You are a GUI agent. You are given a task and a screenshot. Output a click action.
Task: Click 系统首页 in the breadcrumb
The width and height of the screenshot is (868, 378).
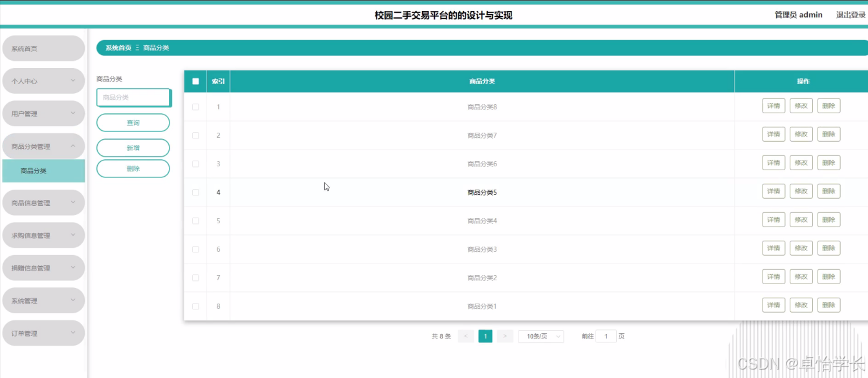[x=118, y=48]
